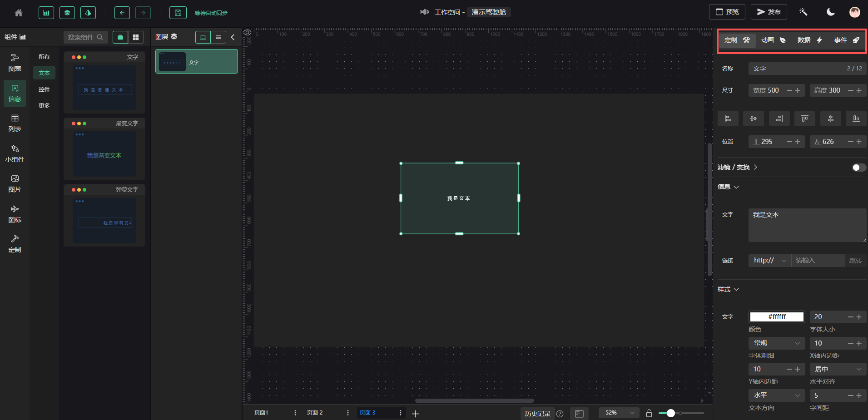The image size is (868, 420).
Task: Open the http:// link protocol dropdown
Action: [769, 260]
